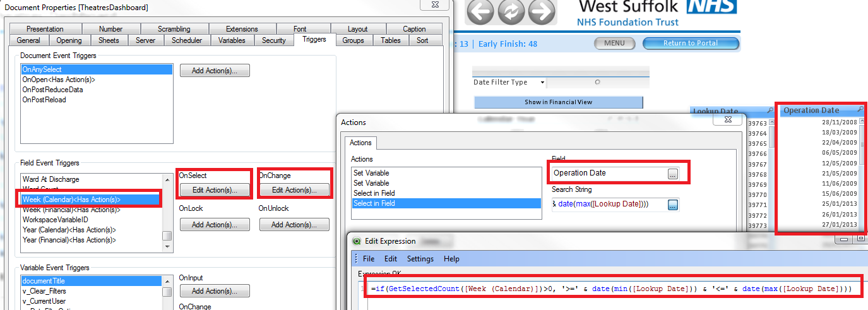Screen dimensions: 868x310
Task: Click the Show in Financial View button
Action: (x=558, y=102)
